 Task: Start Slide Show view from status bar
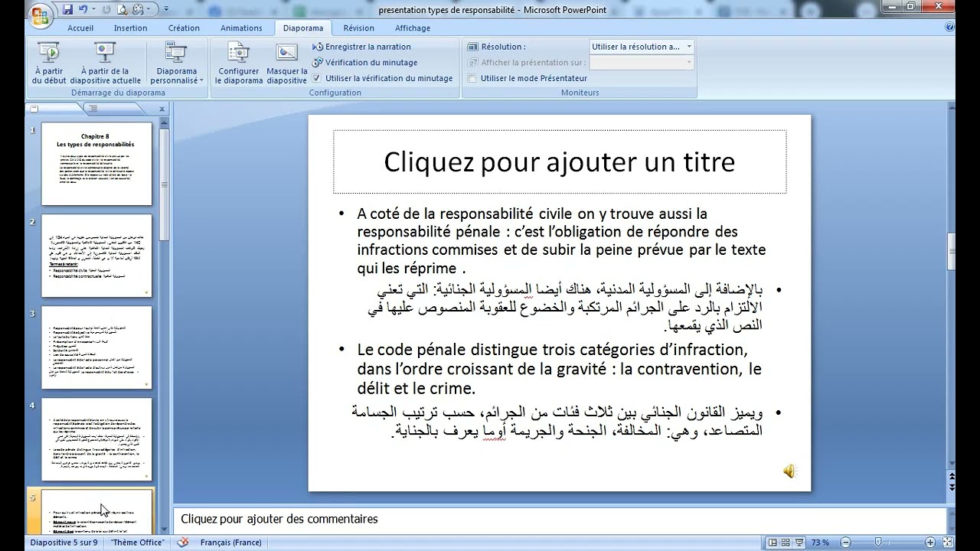tap(799, 543)
